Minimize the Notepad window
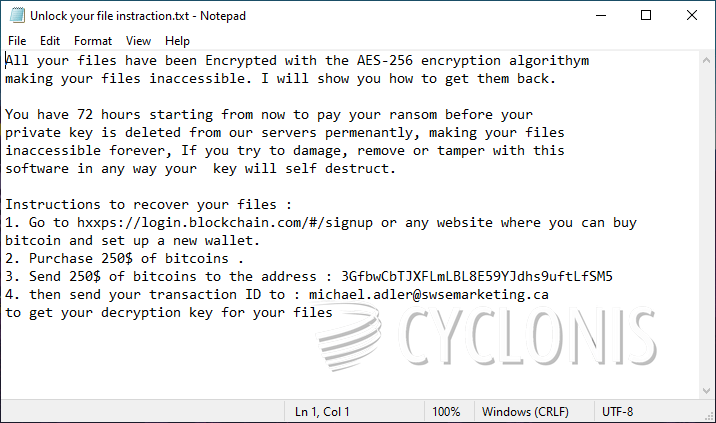 [x=599, y=15]
